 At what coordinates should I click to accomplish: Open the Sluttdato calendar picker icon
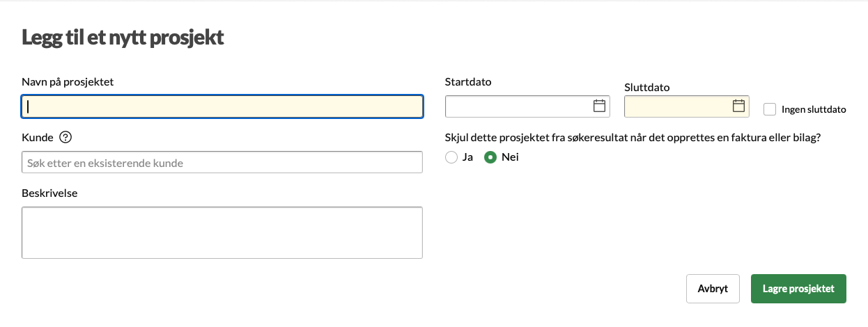[739, 106]
